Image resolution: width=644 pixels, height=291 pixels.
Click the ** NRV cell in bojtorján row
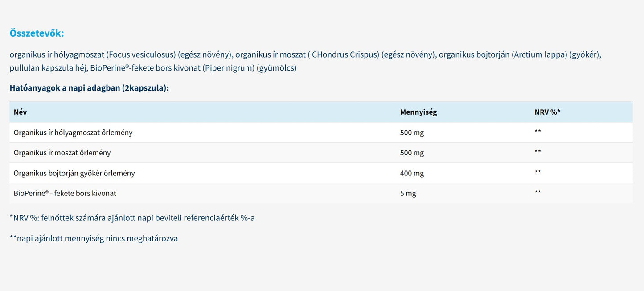point(537,173)
